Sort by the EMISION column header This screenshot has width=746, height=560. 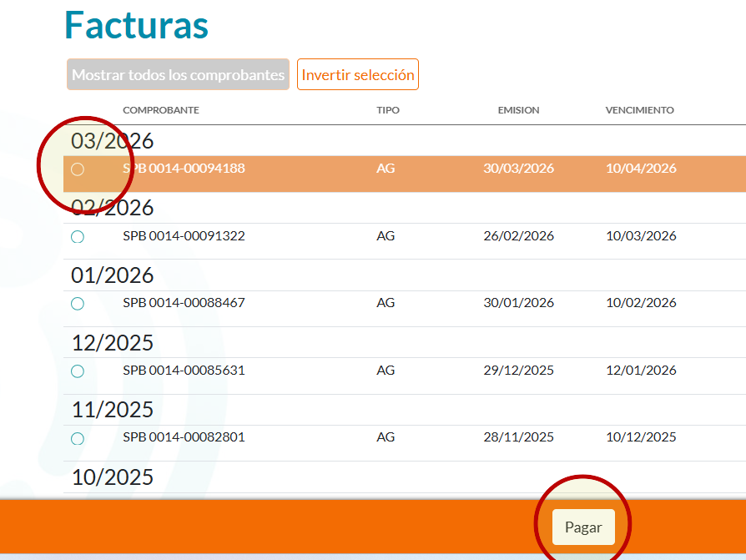tap(518, 109)
